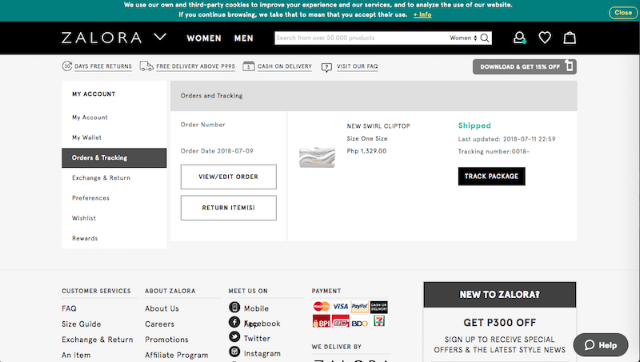The image size is (640, 362).
Task: Click the Php 1,329.00 price
Action: click(x=367, y=151)
